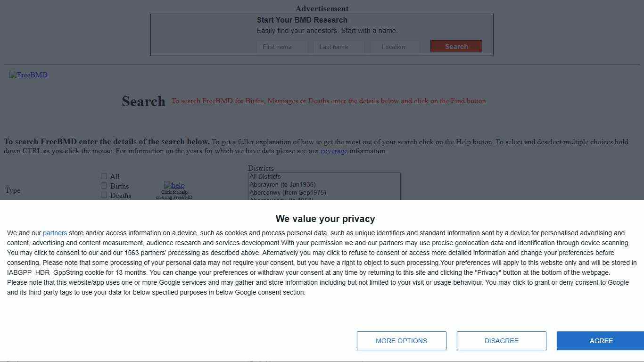Screen dimensions: 644x362
Task: Click the help image icon
Action: pyautogui.click(x=174, y=185)
